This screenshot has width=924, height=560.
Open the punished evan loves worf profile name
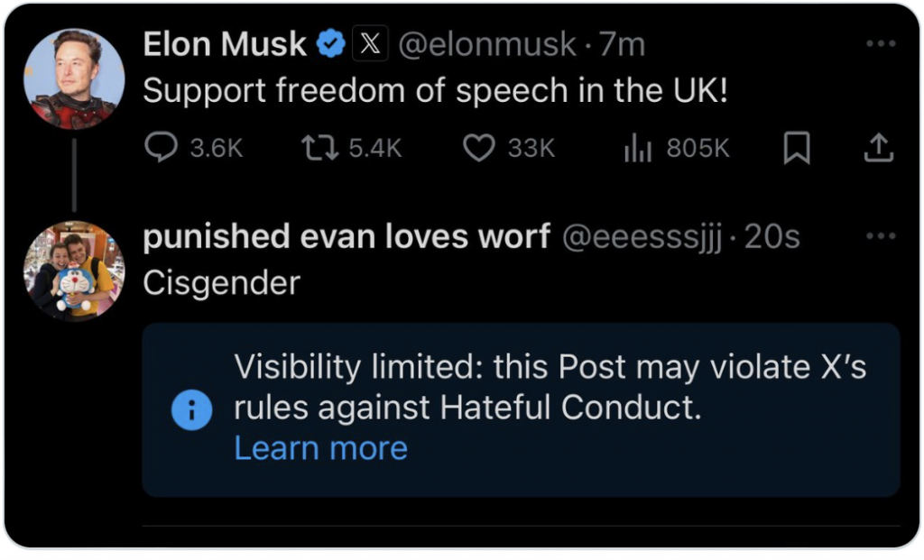(x=346, y=237)
